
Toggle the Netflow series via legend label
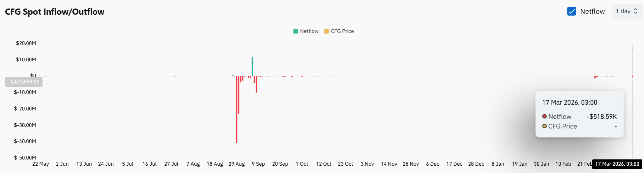tap(309, 31)
